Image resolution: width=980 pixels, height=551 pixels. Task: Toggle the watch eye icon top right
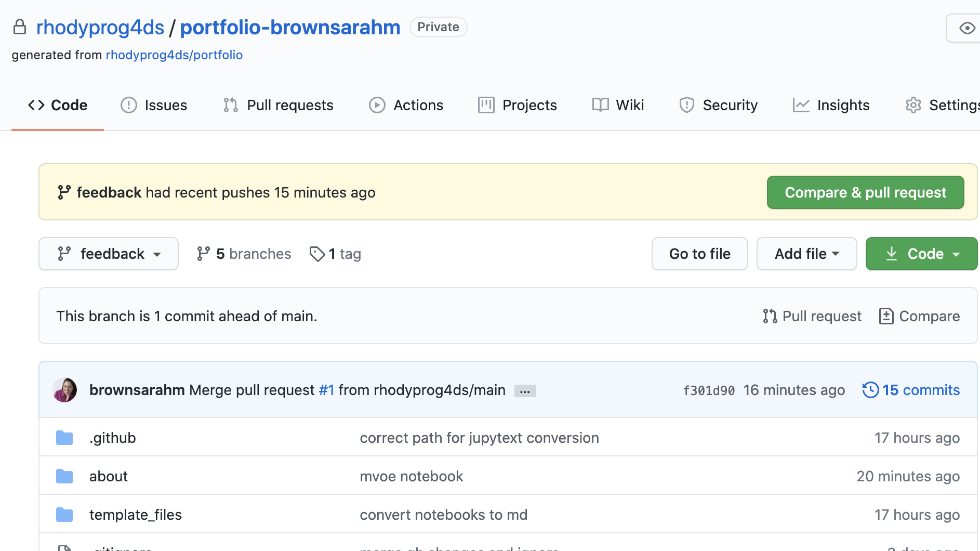click(x=969, y=28)
